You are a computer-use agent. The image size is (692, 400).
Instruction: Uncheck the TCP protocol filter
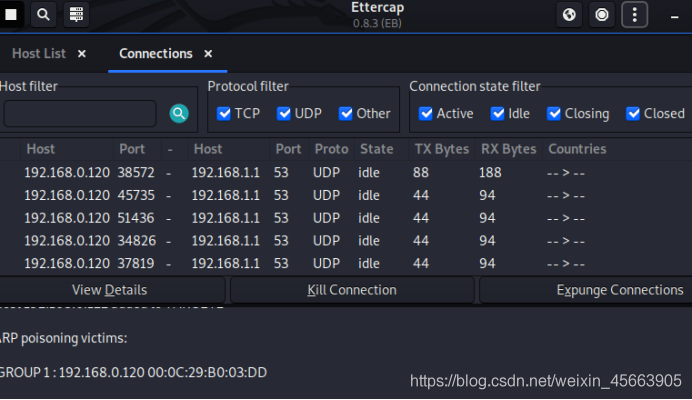click(224, 113)
